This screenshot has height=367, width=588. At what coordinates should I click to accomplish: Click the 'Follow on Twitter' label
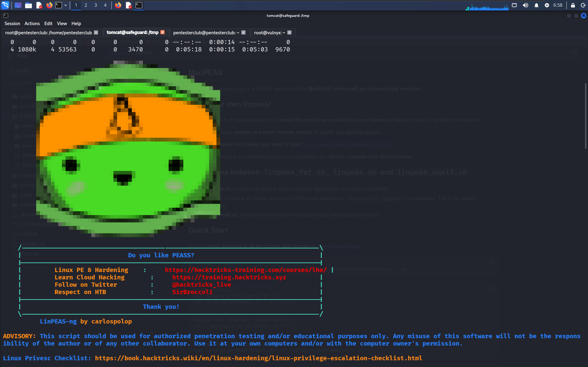(x=86, y=285)
